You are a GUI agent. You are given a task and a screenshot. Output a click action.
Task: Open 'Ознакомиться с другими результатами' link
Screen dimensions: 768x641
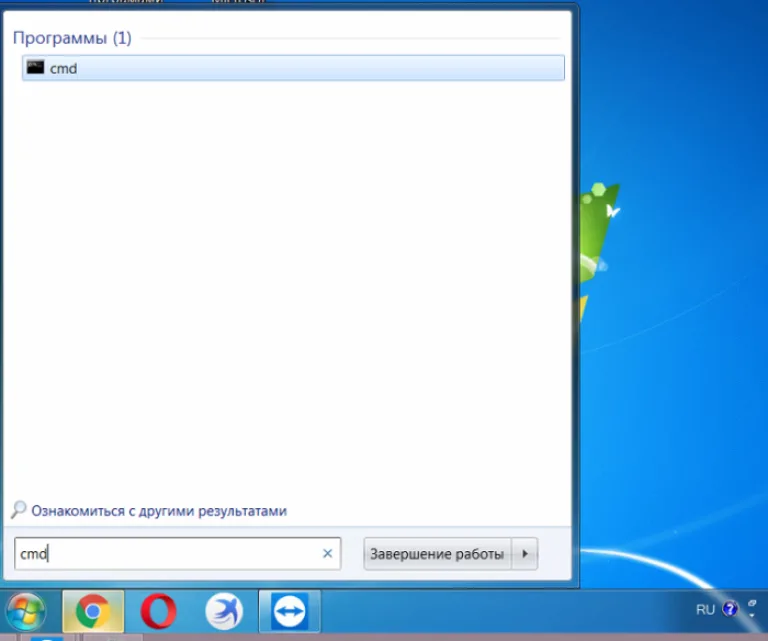(x=159, y=511)
